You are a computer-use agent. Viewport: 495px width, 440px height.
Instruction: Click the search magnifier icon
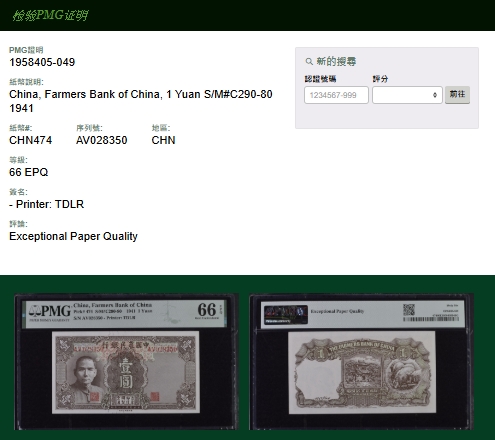pos(309,62)
